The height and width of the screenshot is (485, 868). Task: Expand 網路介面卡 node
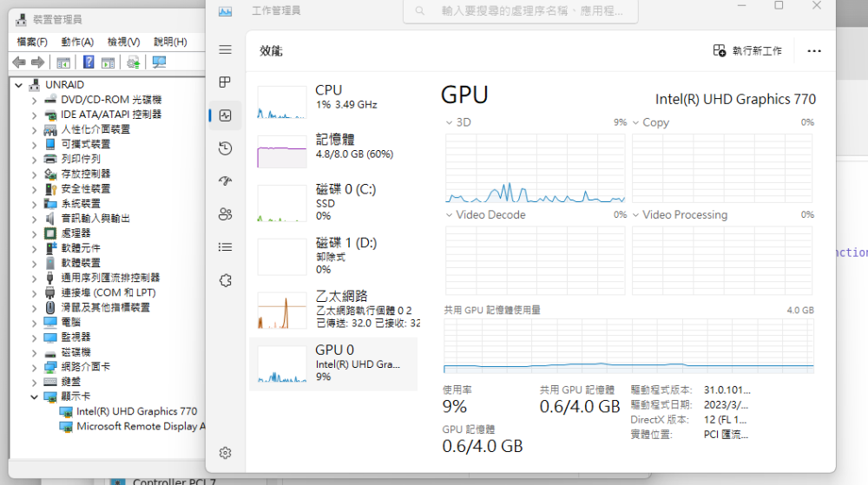pos(35,368)
